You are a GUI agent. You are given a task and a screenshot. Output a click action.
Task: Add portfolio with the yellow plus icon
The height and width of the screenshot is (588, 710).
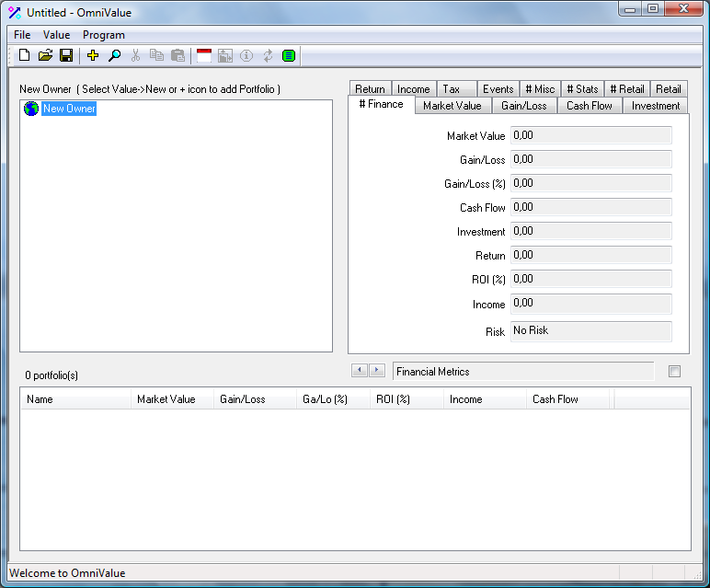[93, 56]
